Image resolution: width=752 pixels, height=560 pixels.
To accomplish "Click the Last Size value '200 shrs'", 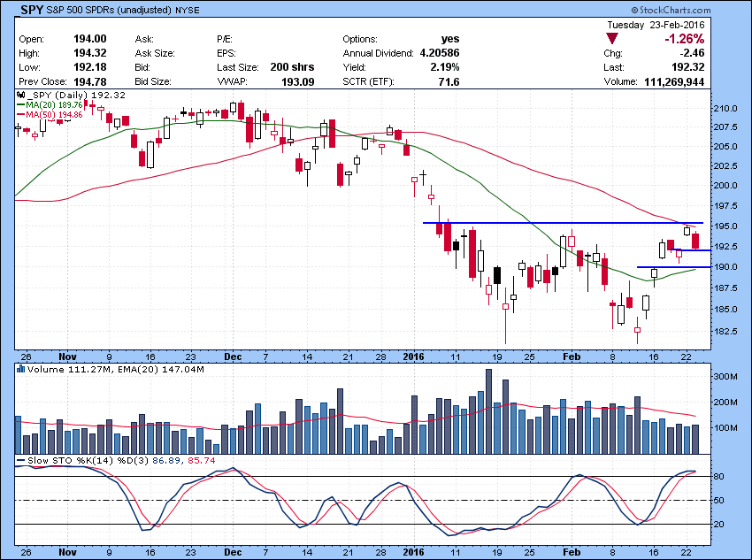I will click(292, 67).
